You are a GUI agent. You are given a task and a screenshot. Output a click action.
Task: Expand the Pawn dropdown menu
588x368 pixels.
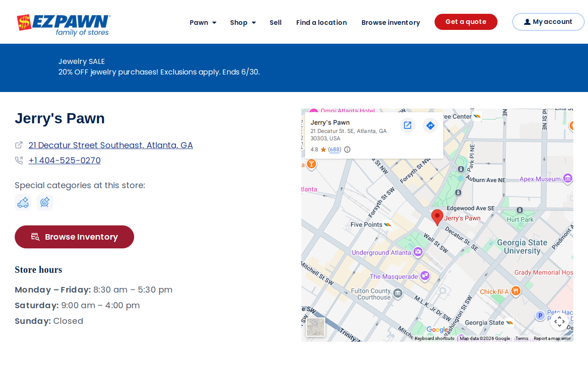pos(203,22)
